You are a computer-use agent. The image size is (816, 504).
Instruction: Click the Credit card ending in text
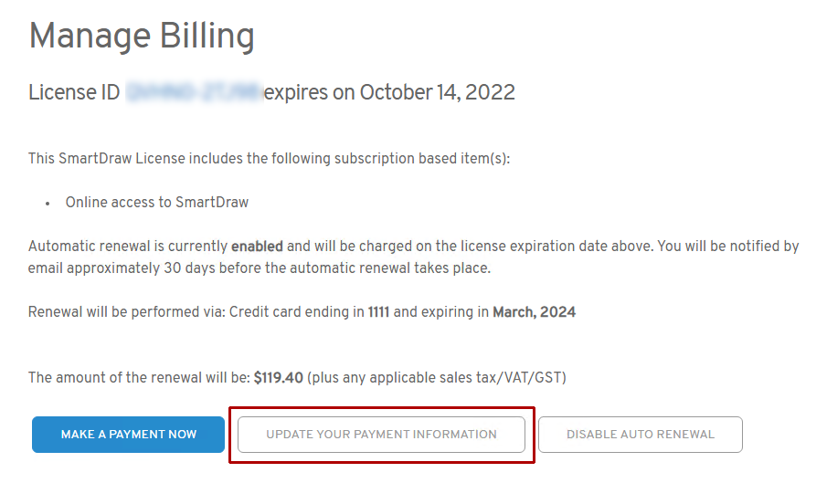point(296,312)
